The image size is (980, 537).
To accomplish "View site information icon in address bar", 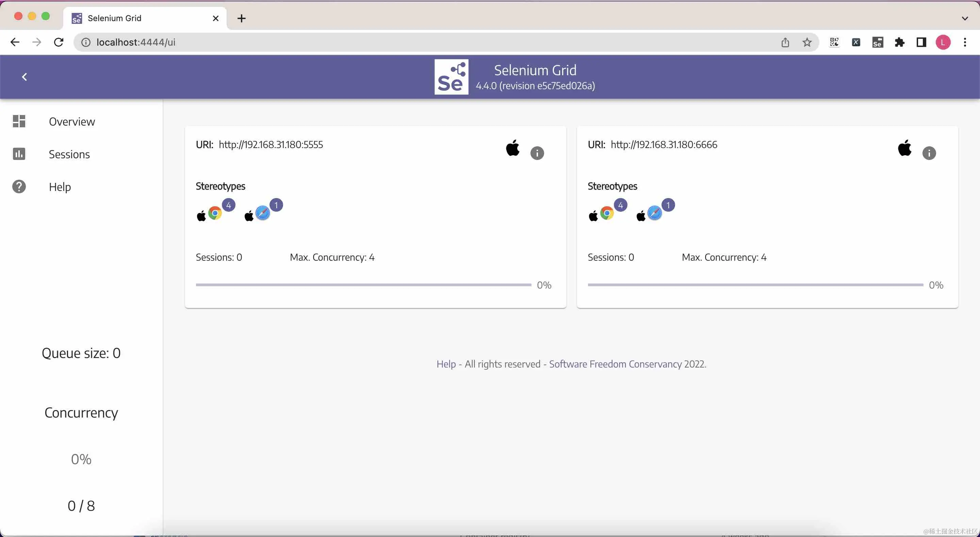I will [x=86, y=42].
